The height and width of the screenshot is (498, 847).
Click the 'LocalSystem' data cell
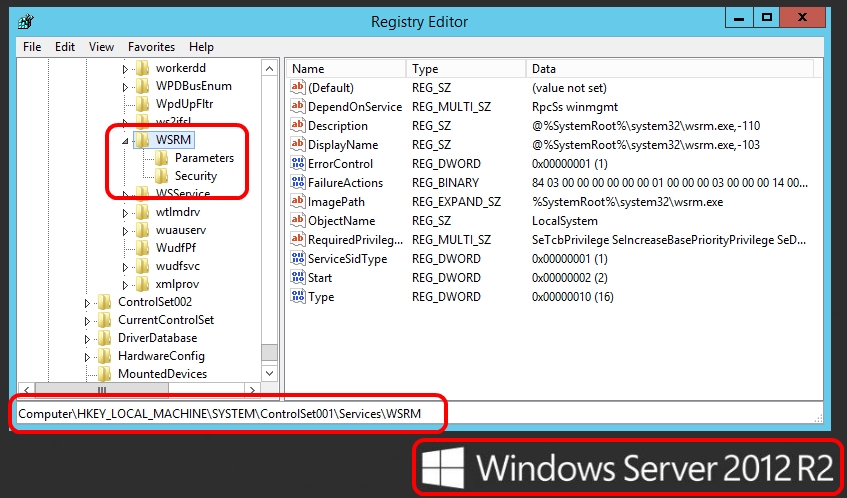tap(564, 221)
